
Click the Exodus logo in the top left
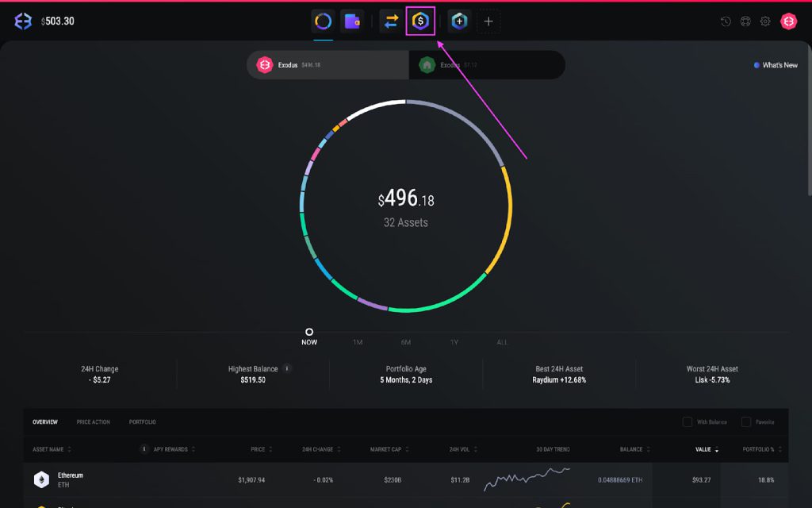tap(23, 21)
